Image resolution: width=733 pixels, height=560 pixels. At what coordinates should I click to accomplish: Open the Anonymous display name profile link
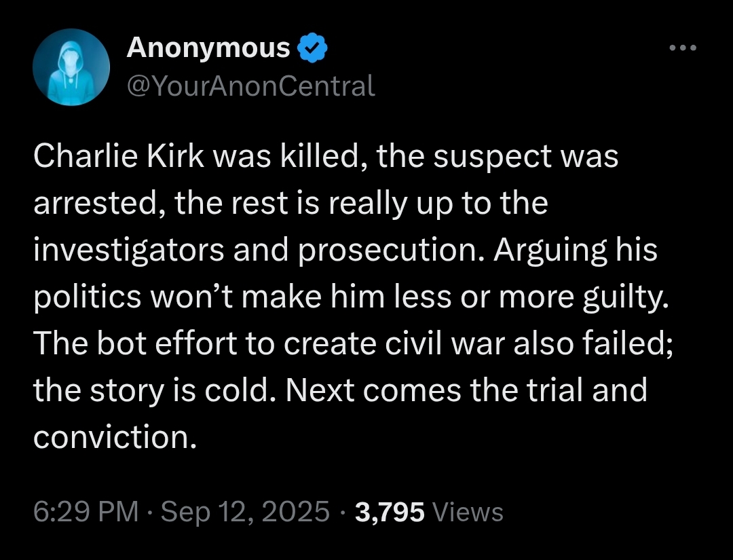(209, 48)
